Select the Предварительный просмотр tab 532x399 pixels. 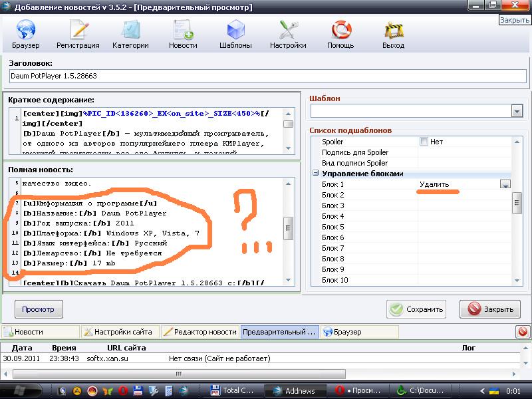(x=279, y=332)
